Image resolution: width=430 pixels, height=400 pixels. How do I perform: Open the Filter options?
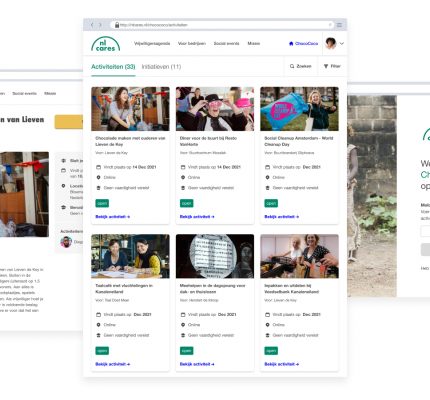(x=332, y=66)
